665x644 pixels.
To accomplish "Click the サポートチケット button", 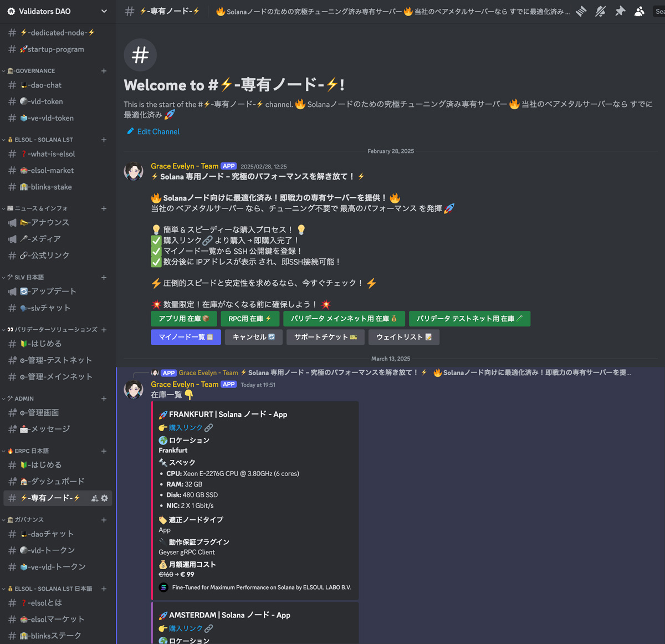I will point(326,337).
